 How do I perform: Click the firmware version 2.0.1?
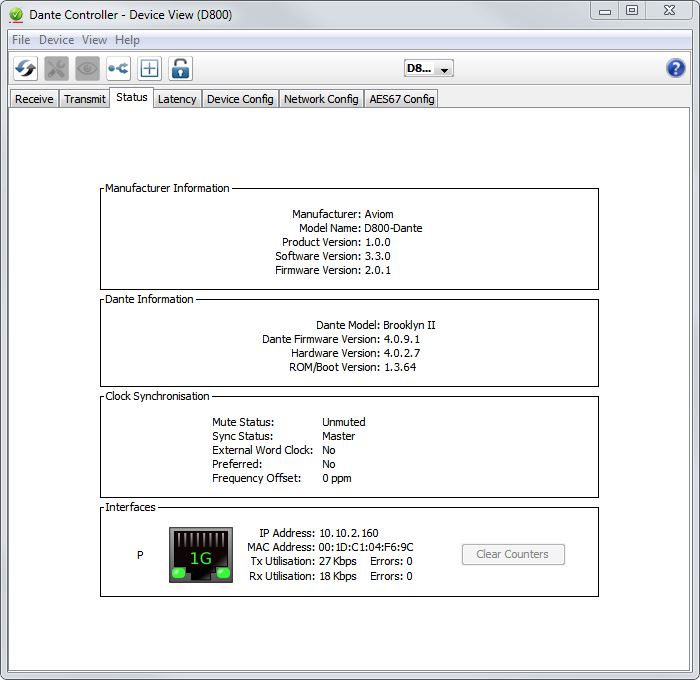point(378,270)
